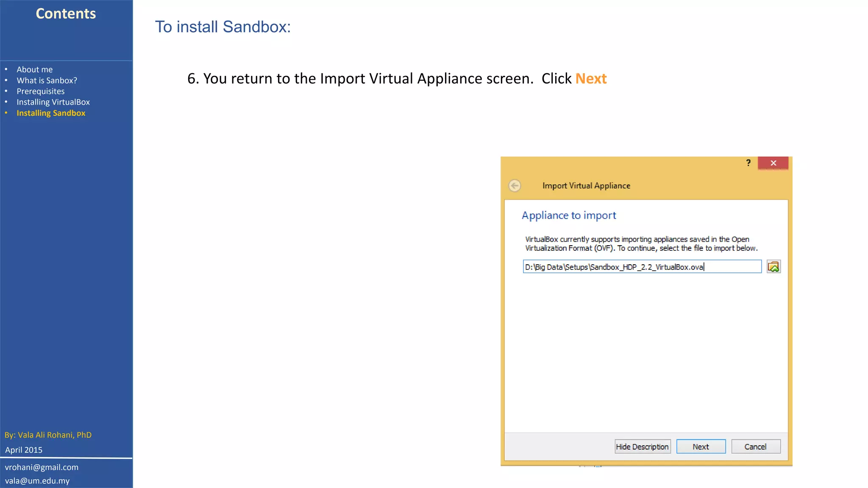Select 'Installing VirtualBox' in Contents

coord(53,102)
